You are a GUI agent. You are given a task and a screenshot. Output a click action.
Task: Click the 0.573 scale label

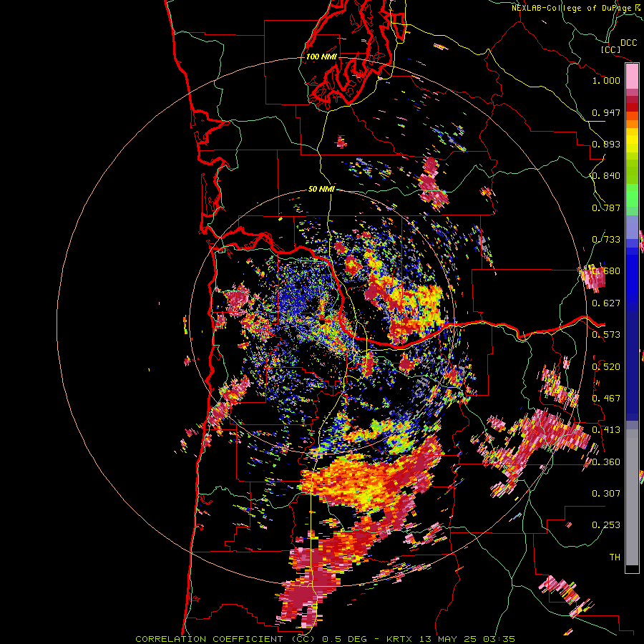606,335
